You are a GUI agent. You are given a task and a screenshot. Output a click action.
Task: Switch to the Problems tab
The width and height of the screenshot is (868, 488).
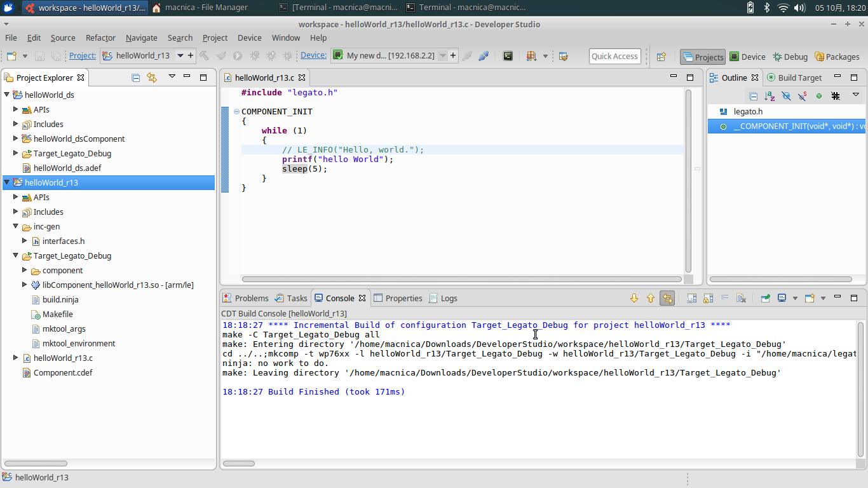[251, 298]
